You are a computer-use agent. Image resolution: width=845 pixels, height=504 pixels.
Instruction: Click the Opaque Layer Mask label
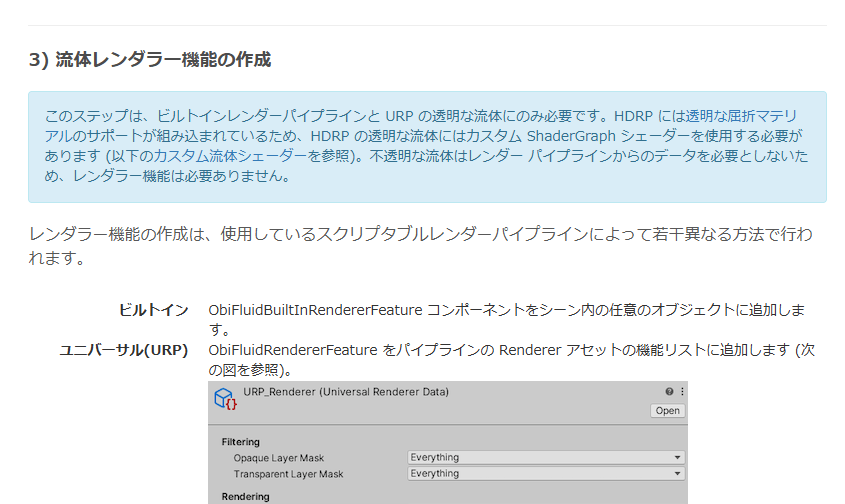tap(279, 458)
